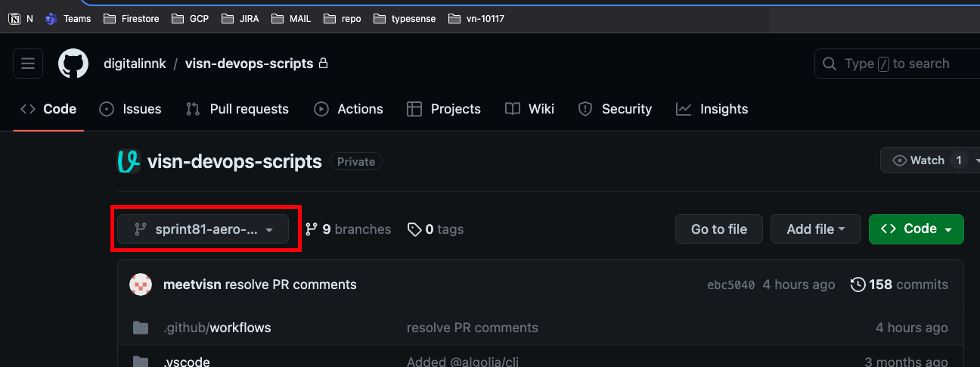
Task: Open the typesense bookmarks folder
Action: pyautogui.click(x=405, y=19)
